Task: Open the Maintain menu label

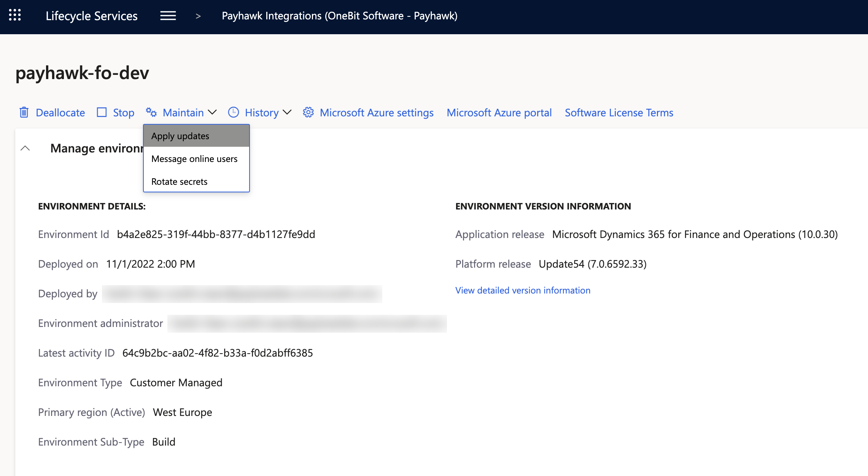Action: click(x=183, y=113)
